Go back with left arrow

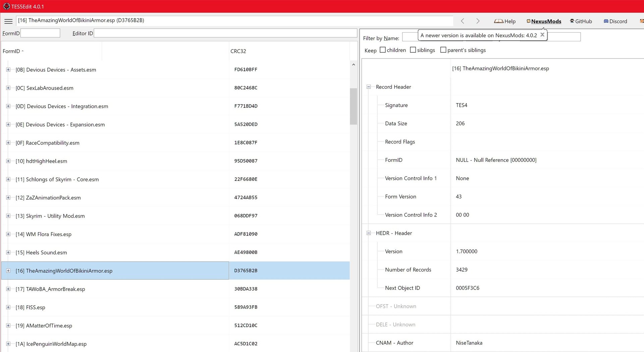pos(463,21)
